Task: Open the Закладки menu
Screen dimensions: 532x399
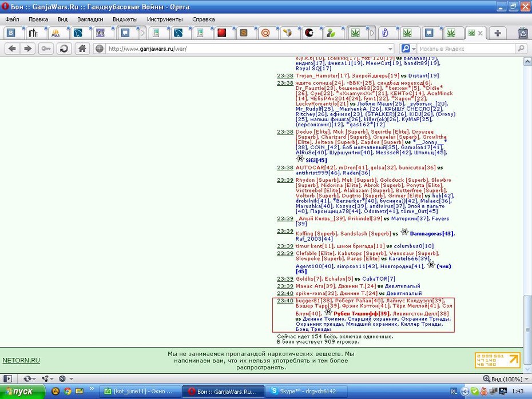Action: point(90,19)
